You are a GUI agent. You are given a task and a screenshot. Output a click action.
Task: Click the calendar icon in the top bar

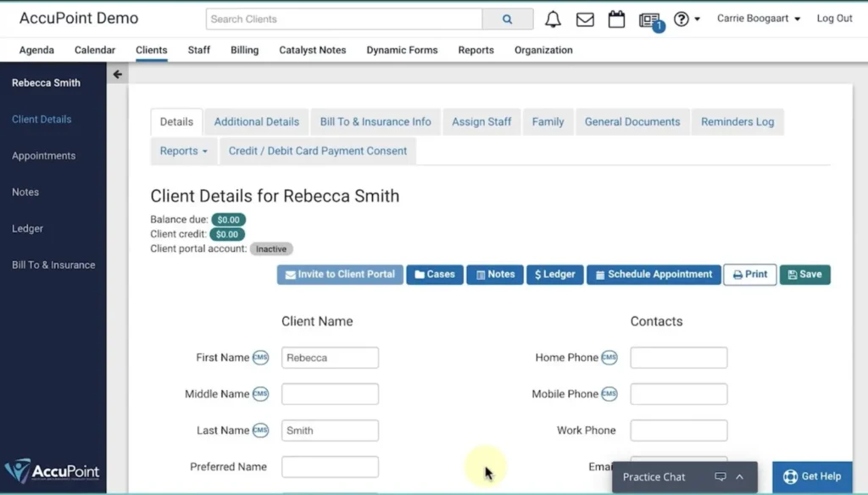(616, 19)
